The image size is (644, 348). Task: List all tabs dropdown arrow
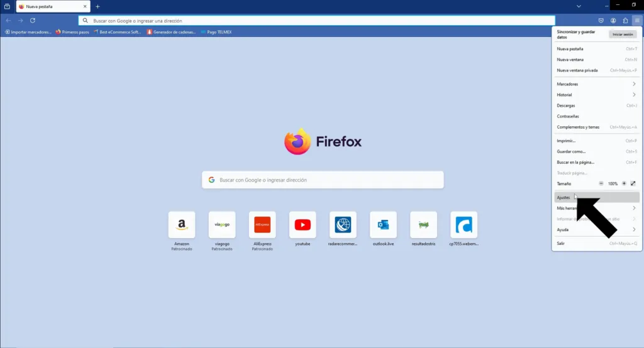pos(579,6)
